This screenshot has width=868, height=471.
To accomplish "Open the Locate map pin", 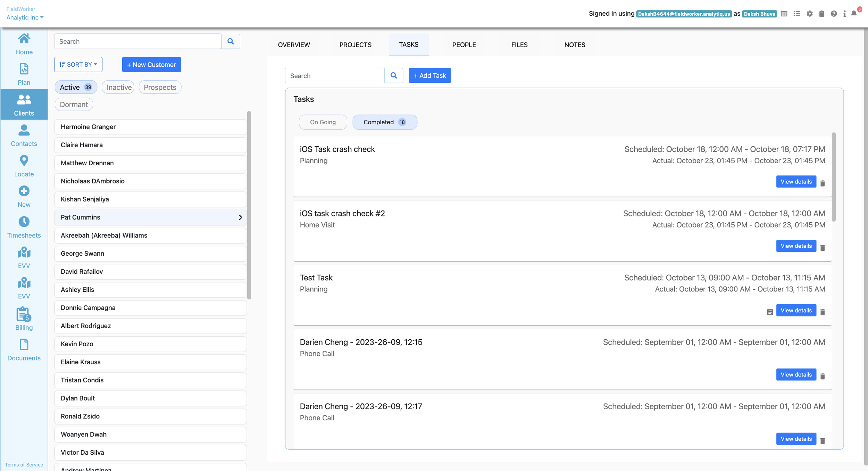I will [x=24, y=166].
